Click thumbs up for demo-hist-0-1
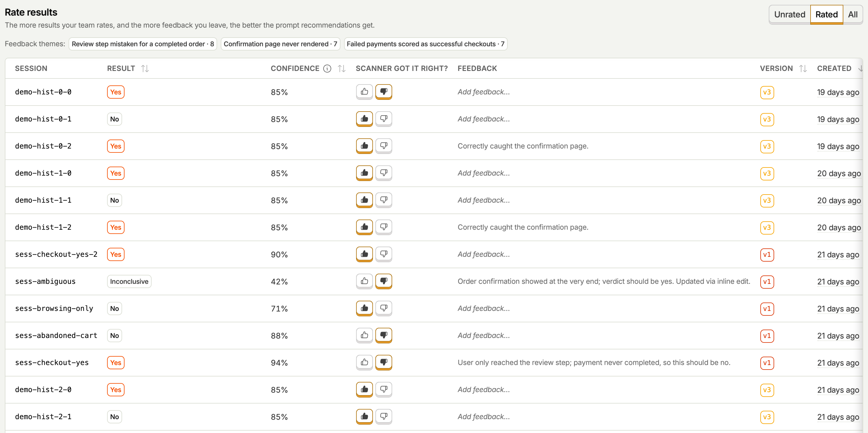 tap(364, 118)
